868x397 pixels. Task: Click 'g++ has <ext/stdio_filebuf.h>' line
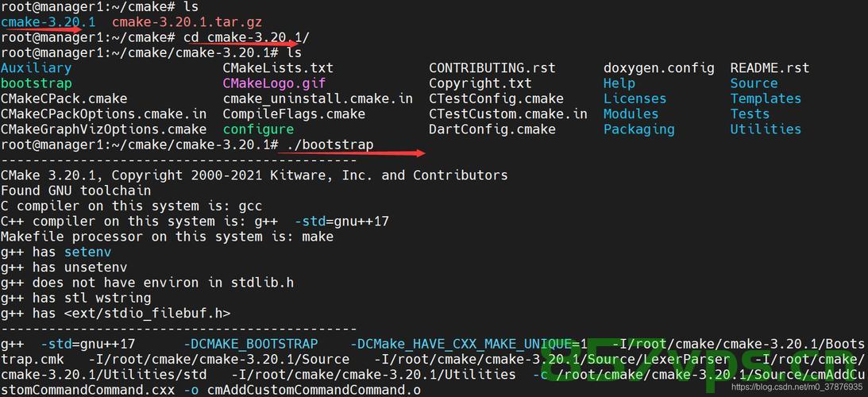click(x=116, y=314)
